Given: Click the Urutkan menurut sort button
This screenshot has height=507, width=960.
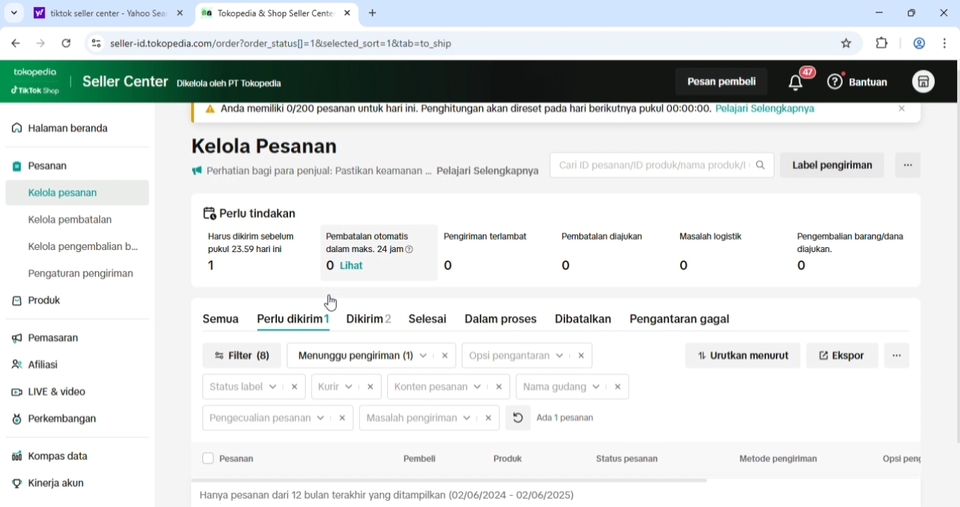Looking at the screenshot, I should coord(743,356).
